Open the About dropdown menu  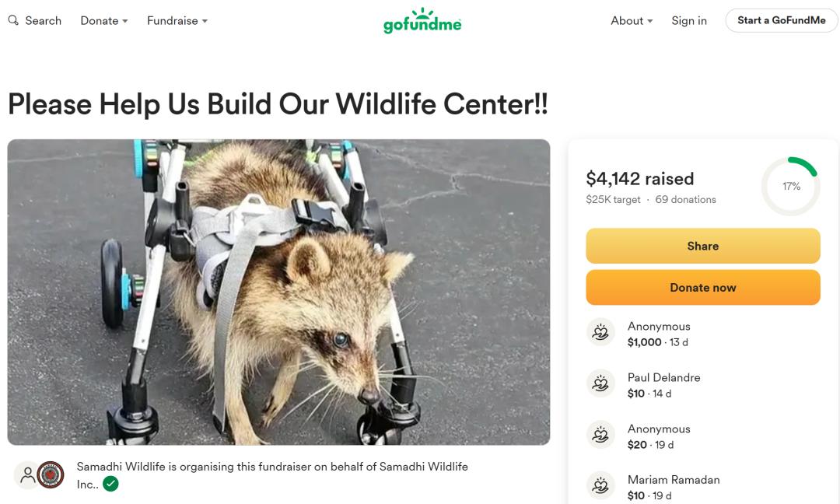coord(632,21)
